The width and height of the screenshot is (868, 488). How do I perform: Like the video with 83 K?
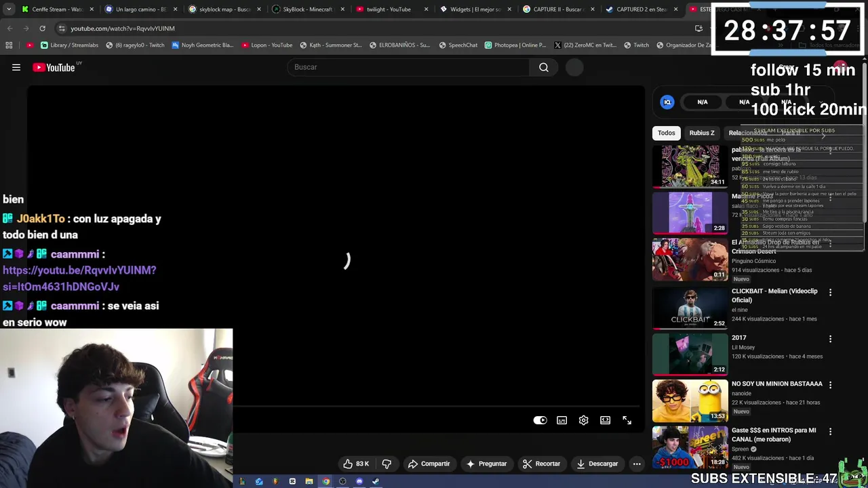pos(356,464)
